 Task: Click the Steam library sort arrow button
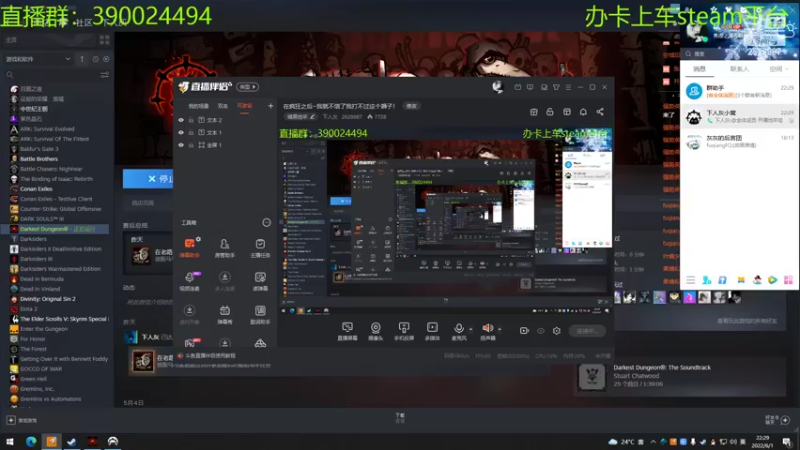82,59
